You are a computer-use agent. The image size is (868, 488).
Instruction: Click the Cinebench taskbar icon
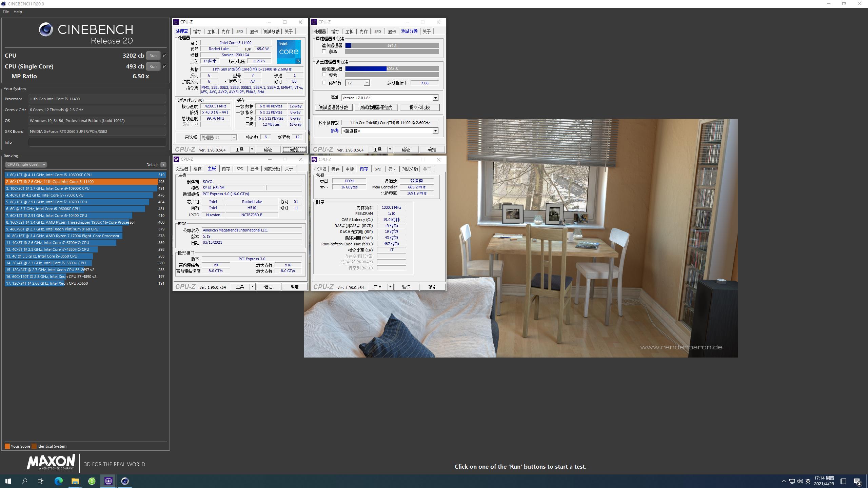click(125, 481)
